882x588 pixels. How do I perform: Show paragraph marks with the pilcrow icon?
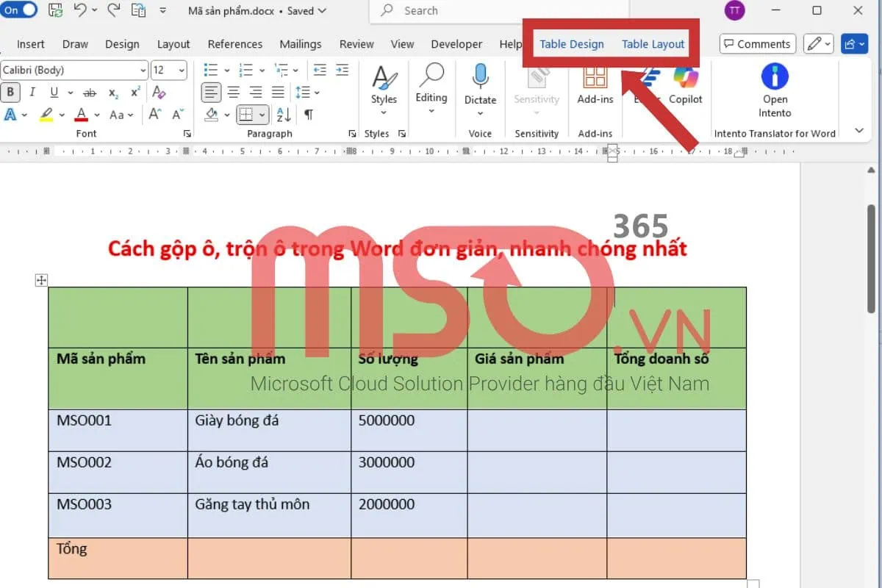click(x=309, y=115)
